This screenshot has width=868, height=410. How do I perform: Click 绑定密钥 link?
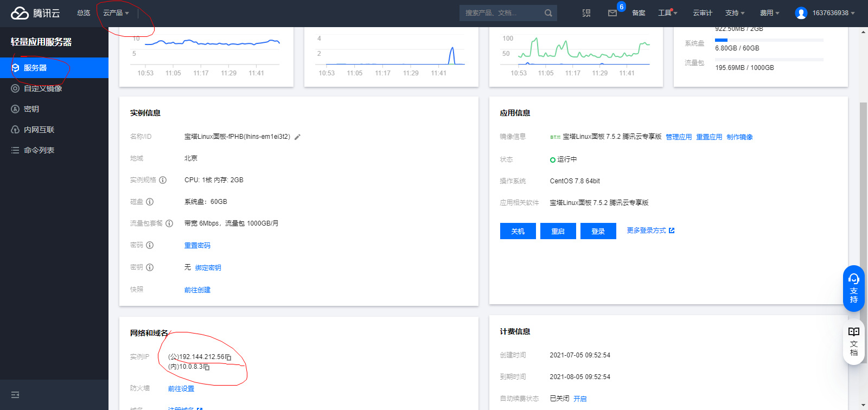[x=208, y=268]
